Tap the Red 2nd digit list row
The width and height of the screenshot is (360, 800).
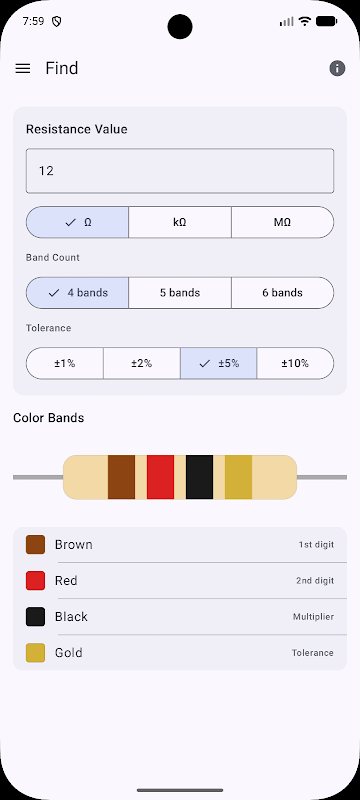pos(180,581)
